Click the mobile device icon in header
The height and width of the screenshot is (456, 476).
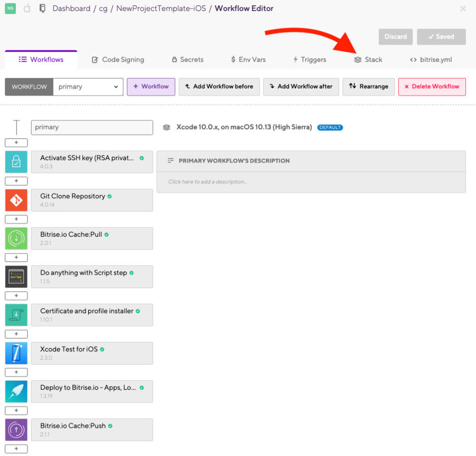point(42,8)
